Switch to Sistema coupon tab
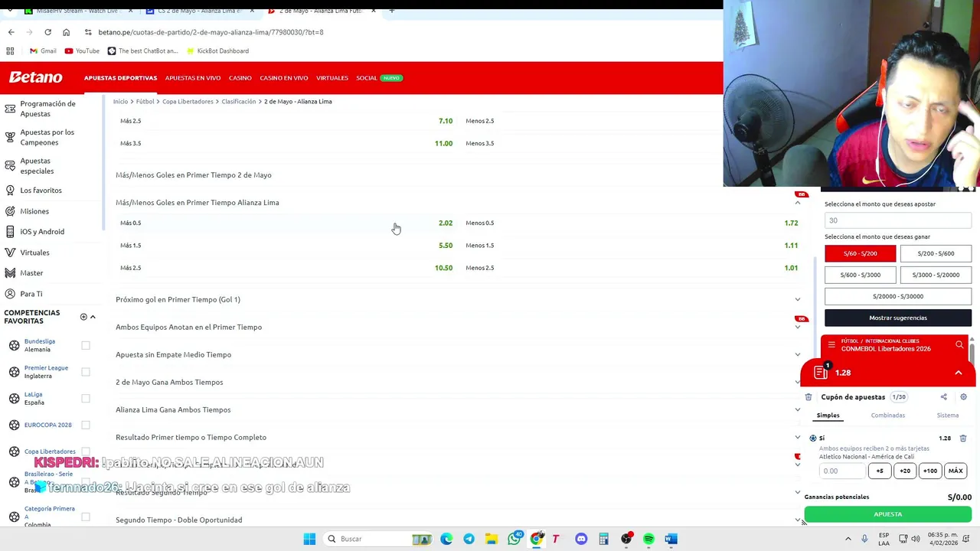Image resolution: width=980 pixels, height=551 pixels. tap(947, 416)
